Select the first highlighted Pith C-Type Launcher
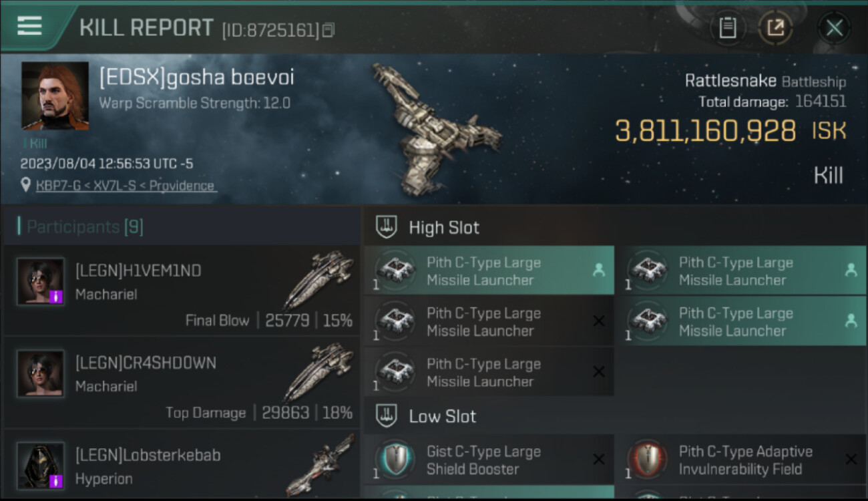Image resolution: width=868 pixels, height=501 pixels. [x=489, y=271]
